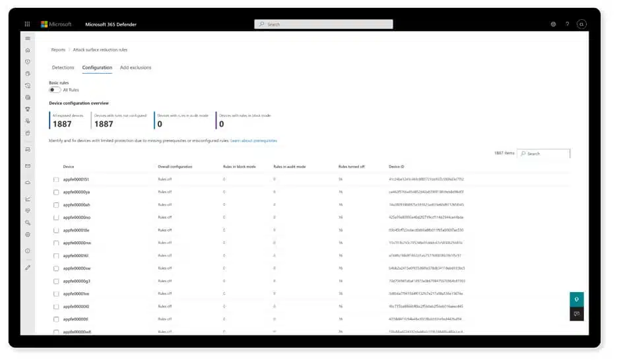Check the appfe00001ve row checkbox
Image resolution: width=617 pixels, height=364 pixels.
coord(56,293)
